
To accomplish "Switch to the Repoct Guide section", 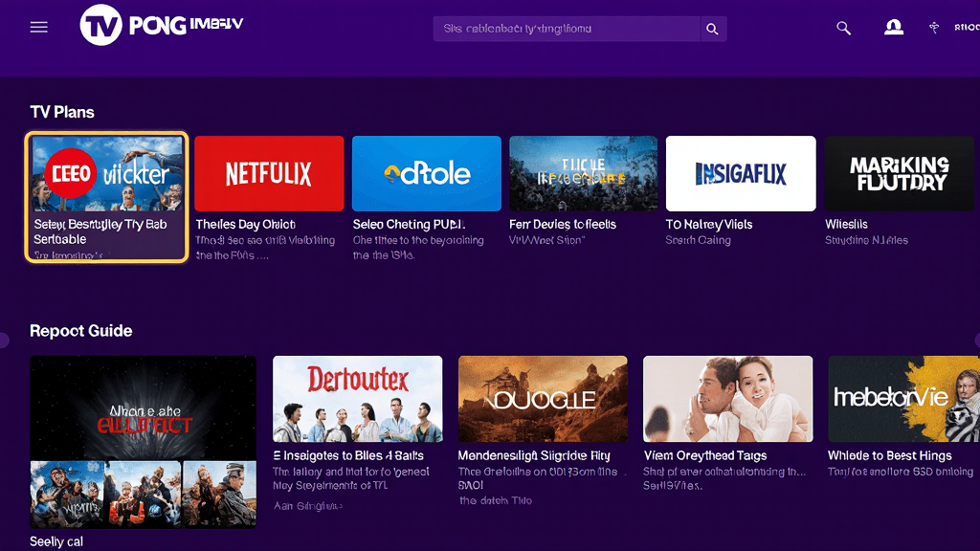I will [x=81, y=330].
